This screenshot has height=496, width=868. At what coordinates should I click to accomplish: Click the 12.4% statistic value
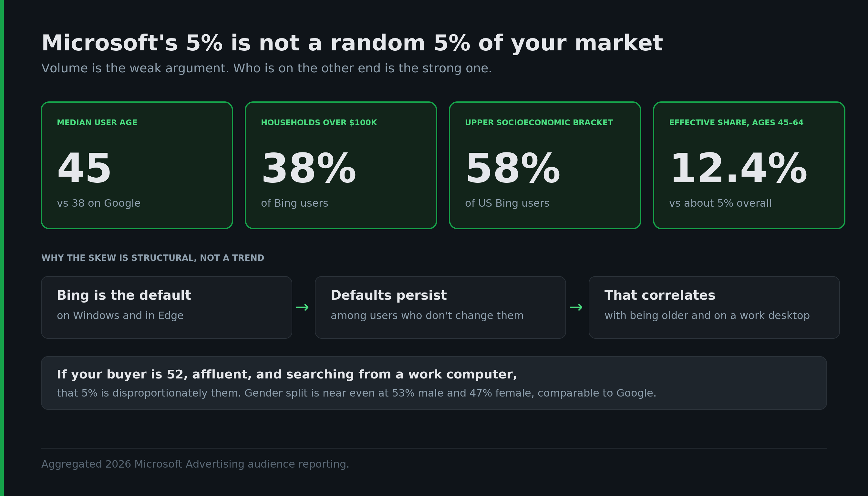(738, 169)
